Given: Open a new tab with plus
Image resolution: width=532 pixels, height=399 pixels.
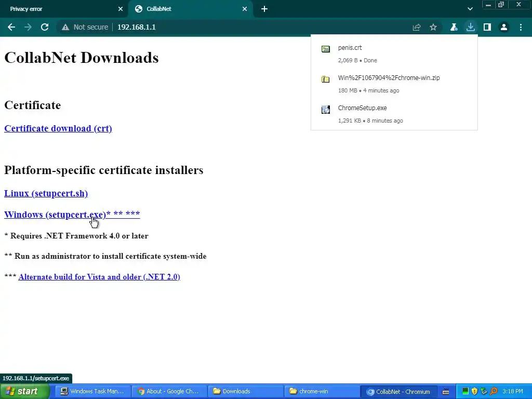Looking at the screenshot, I should tap(264, 9).
